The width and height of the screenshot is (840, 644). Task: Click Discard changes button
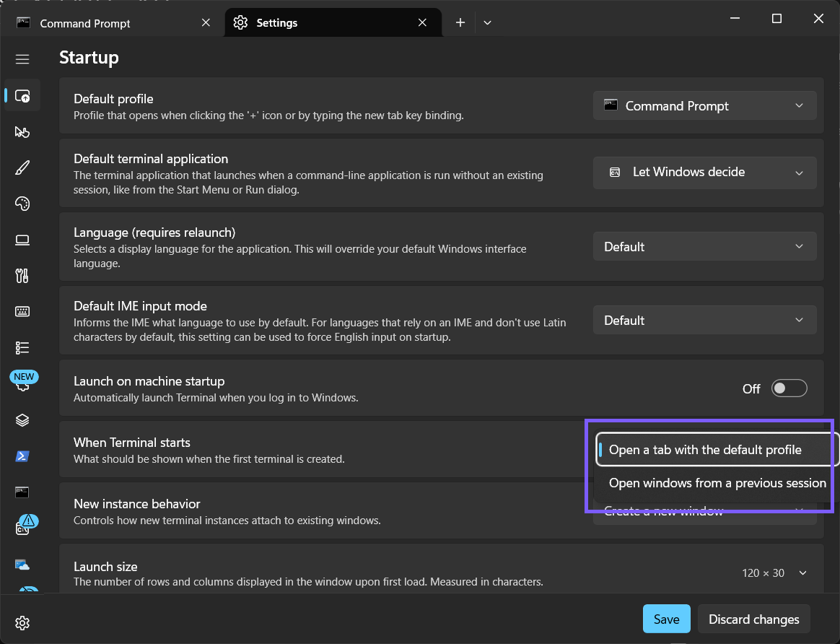(753, 619)
